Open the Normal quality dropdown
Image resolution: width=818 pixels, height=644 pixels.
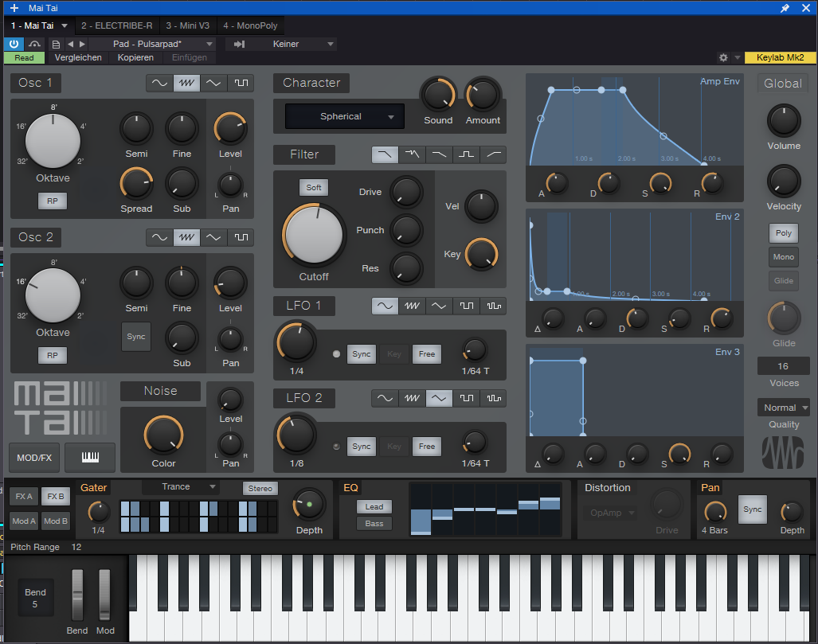point(784,408)
